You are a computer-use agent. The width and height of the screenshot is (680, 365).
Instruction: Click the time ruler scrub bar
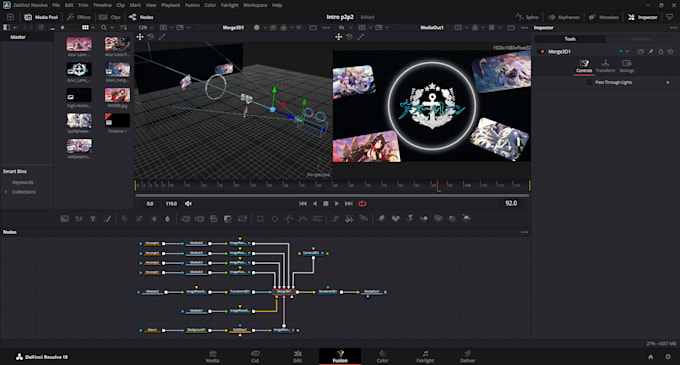[x=332, y=186]
